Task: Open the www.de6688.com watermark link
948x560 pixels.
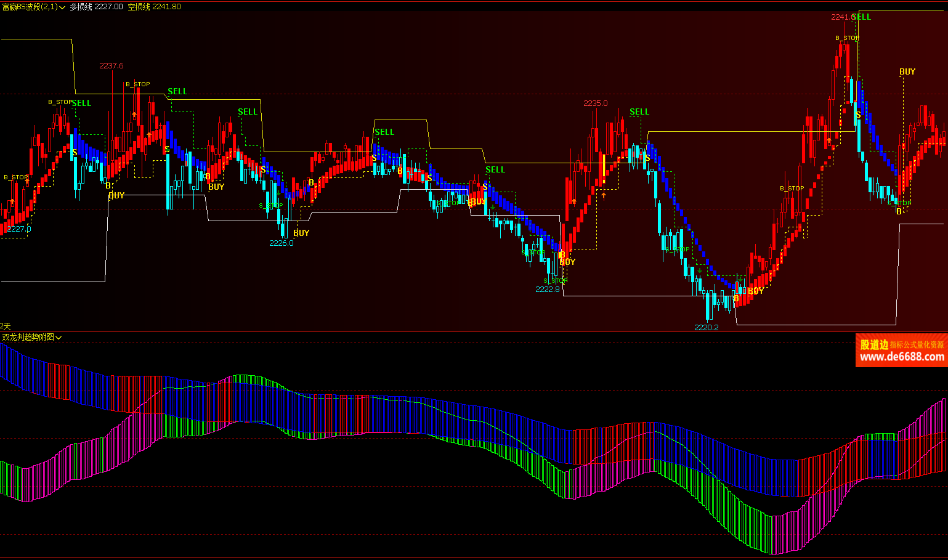Action: [x=902, y=357]
